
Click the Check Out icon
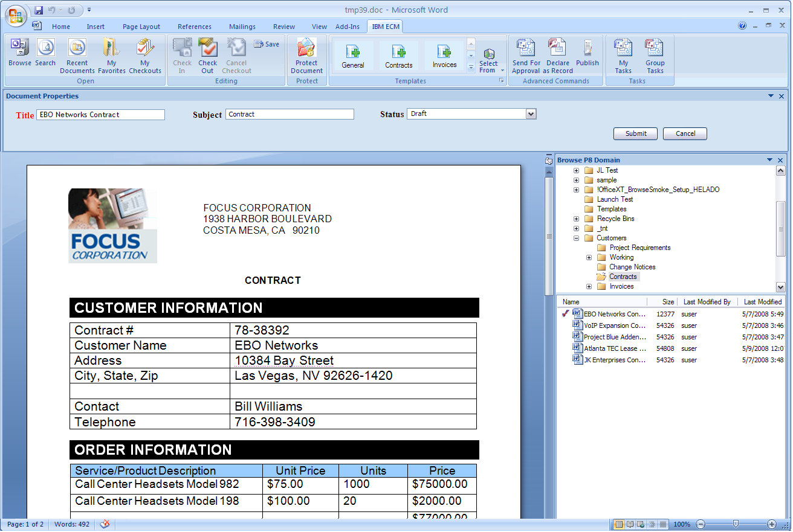coord(207,56)
